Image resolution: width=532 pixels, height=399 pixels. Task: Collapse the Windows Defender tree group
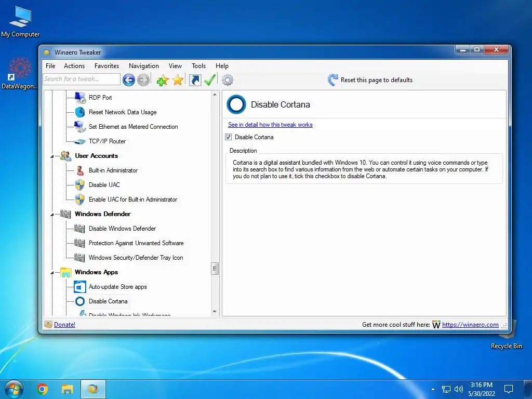[x=52, y=215]
